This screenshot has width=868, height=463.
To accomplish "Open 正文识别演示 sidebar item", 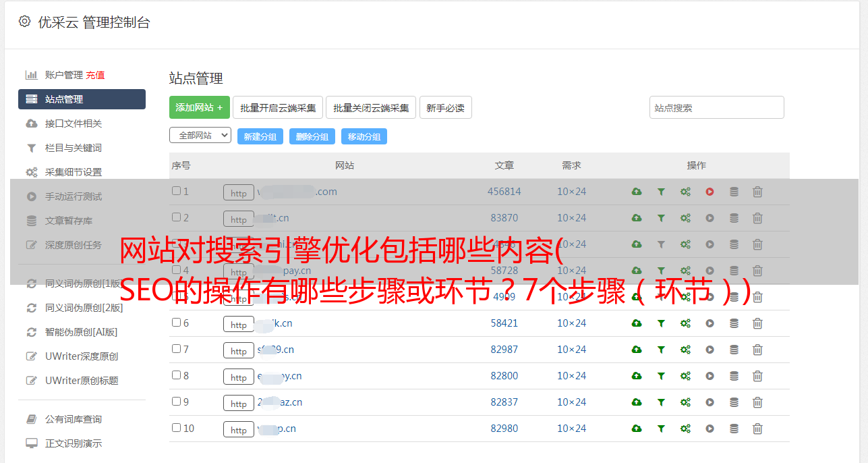I will tap(74, 443).
